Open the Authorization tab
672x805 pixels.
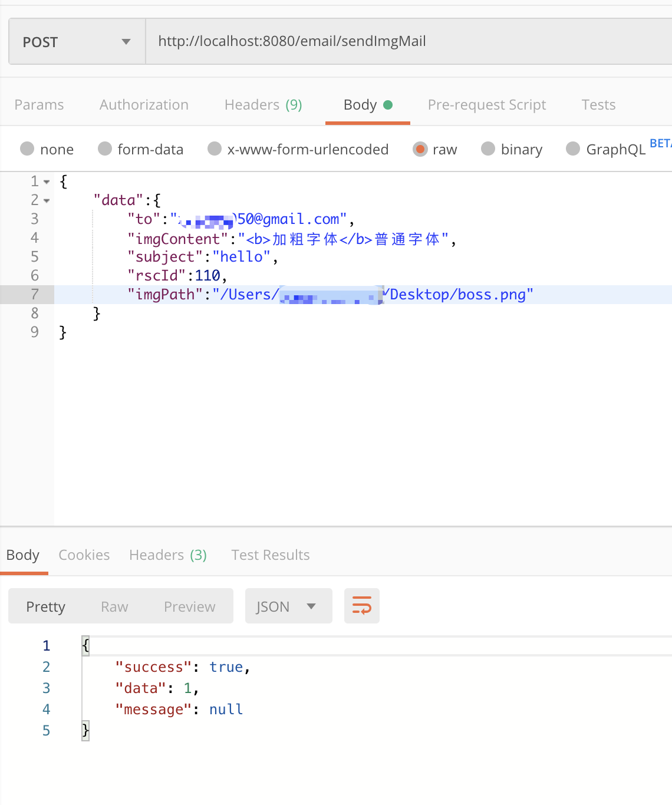coord(144,105)
